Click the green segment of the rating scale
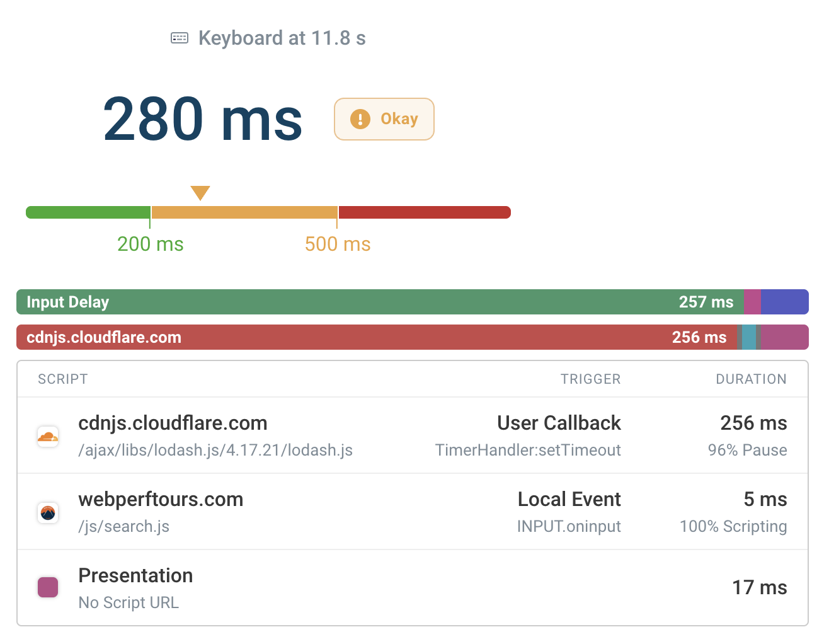 [x=88, y=212]
